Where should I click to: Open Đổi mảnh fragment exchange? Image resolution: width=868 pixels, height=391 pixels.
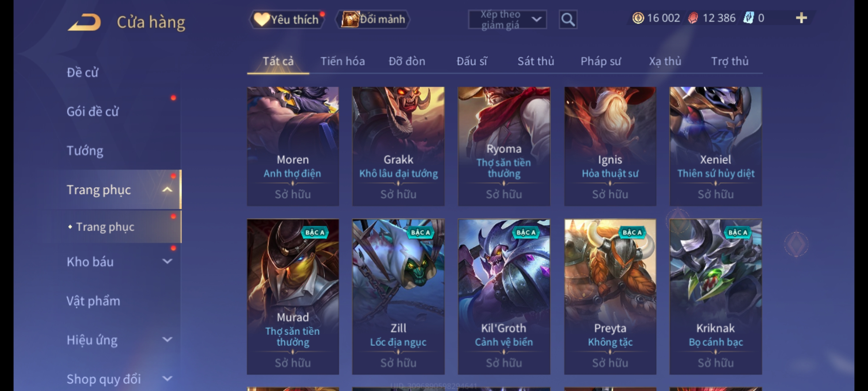click(x=373, y=19)
